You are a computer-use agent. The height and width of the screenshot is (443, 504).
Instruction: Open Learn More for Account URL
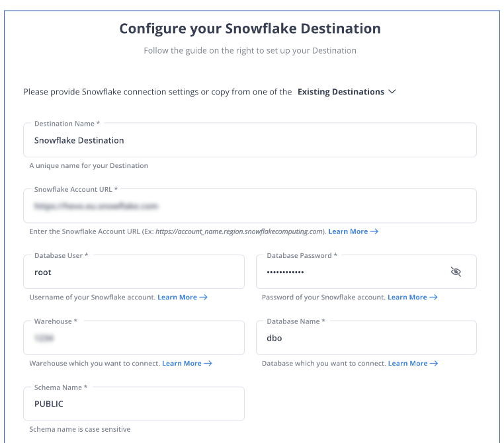(x=348, y=231)
